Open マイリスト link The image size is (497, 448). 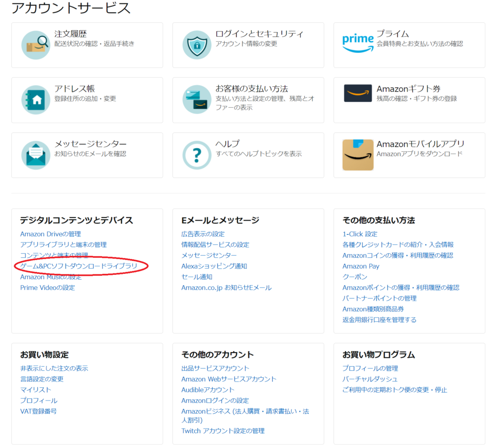(x=35, y=390)
